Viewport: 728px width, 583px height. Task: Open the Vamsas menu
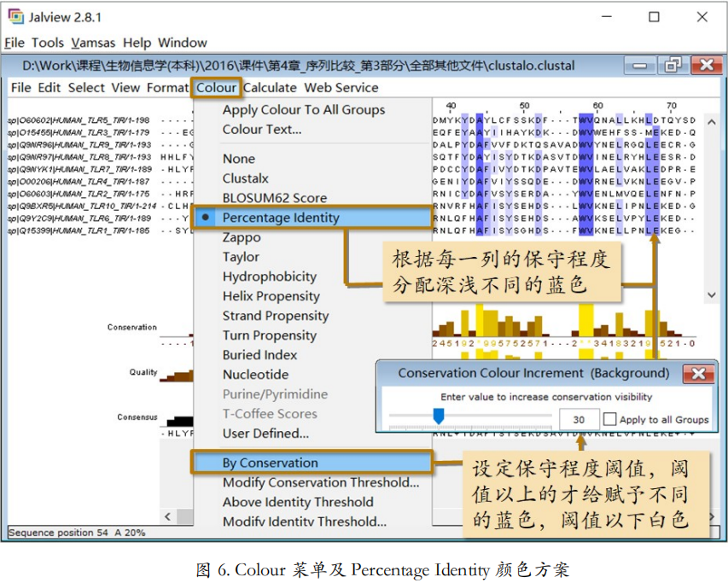click(x=93, y=43)
